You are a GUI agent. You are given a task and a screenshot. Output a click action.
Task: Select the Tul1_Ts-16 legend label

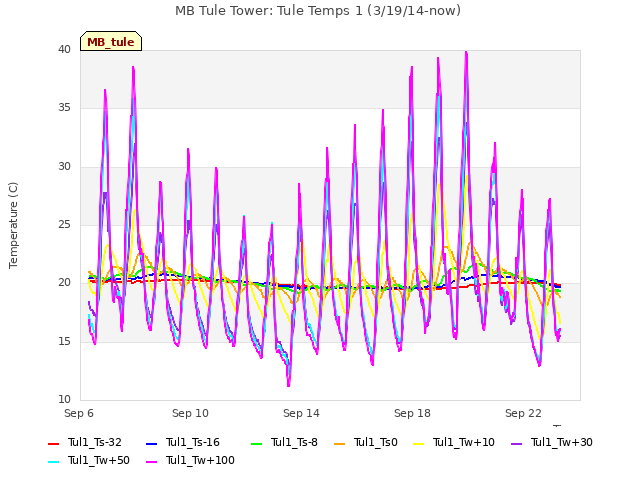click(193, 442)
